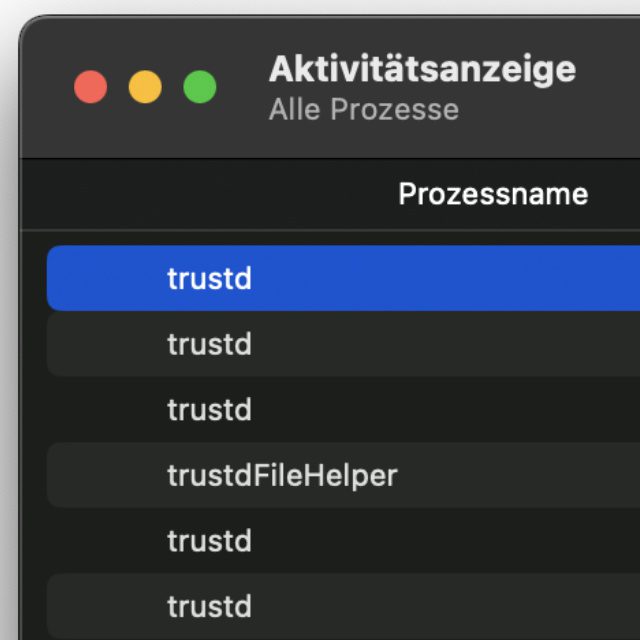The height and width of the screenshot is (640, 640).
Task: Minimize the window with the yellow button
Action: tap(145, 87)
